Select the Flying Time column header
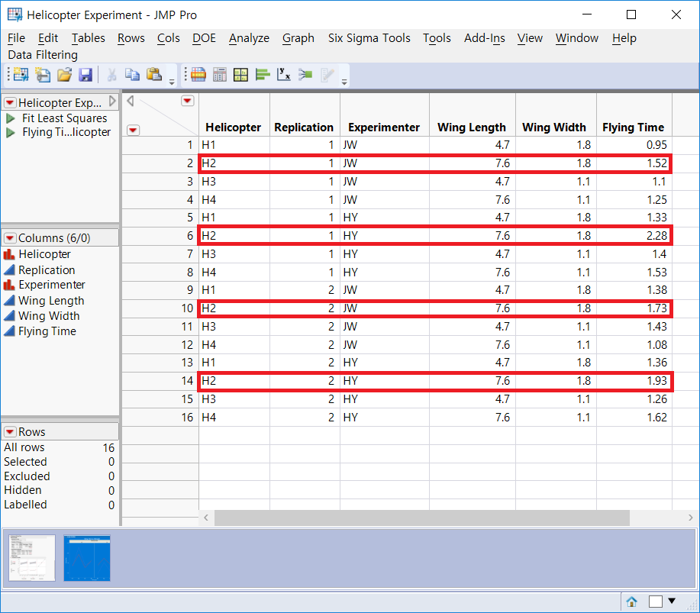This screenshot has width=700, height=613. (x=633, y=127)
